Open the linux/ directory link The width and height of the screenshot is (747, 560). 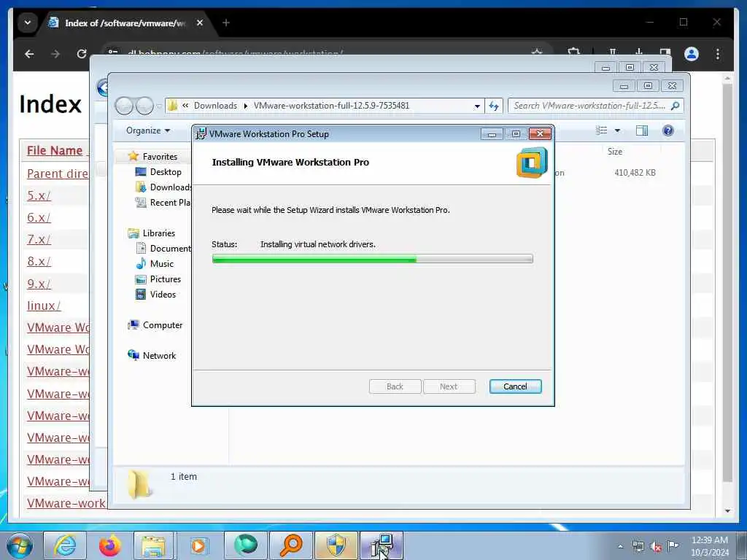click(44, 306)
